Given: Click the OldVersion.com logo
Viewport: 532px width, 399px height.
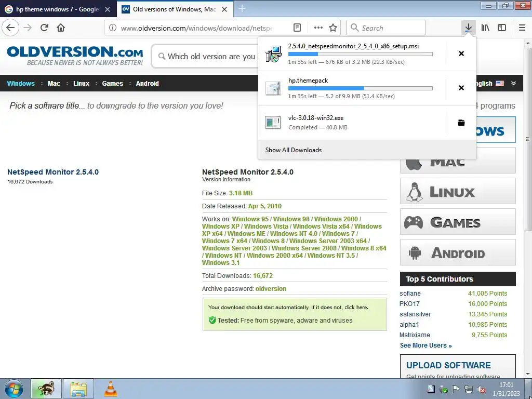Looking at the screenshot, I should (75, 56).
